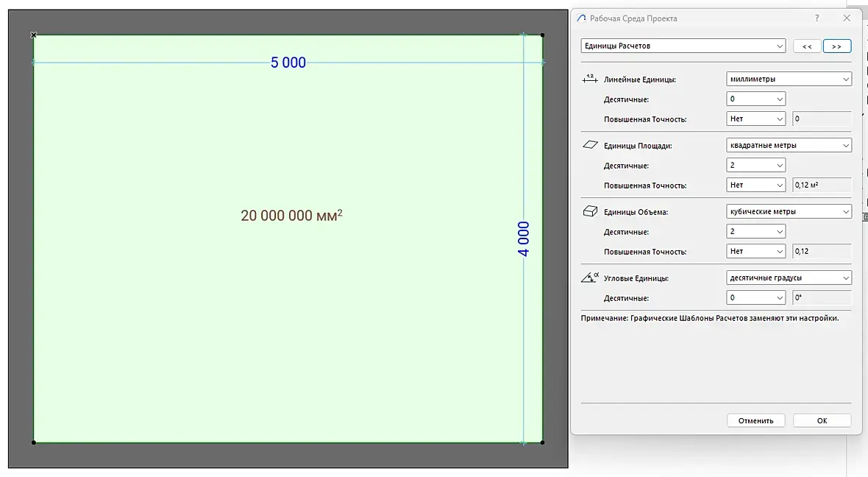Click the area units parallelogram icon
Viewport: 868px width, 477px height.
pyautogui.click(x=590, y=144)
